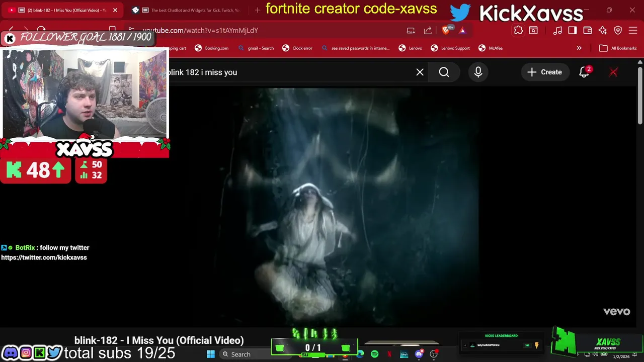This screenshot has width=644, height=362.
Task: Open the browser hamburger main menu
Action: (633, 30)
